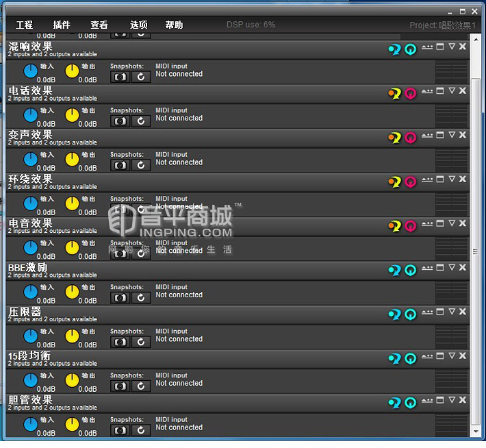Open the 选项 menu
This screenshot has height=448, width=486.
tap(138, 25)
